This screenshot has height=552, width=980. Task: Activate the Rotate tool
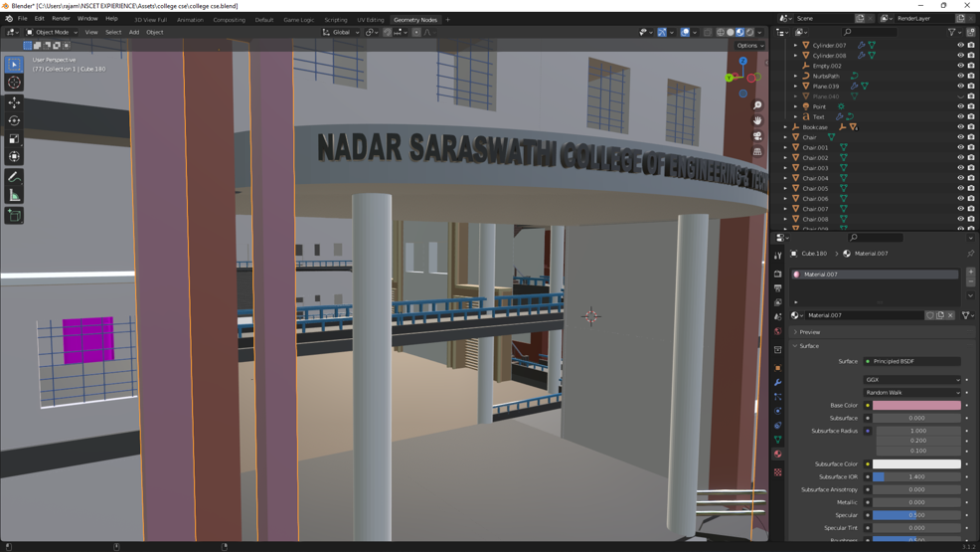14,120
